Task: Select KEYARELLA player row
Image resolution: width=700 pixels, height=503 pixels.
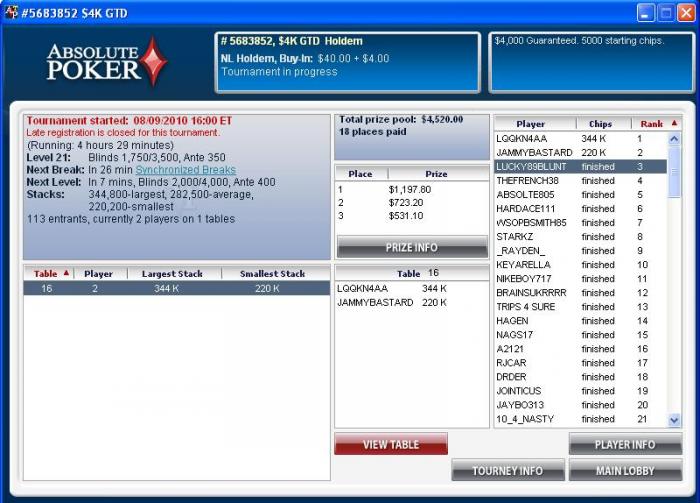Action: pyautogui.click(x=581, y=265)
